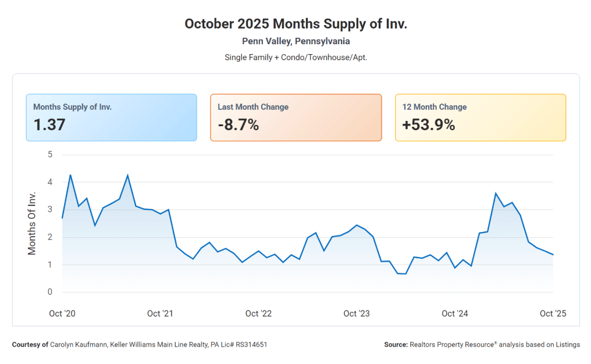
Task: Click the 5 tick on y-axis
Action: (x=50, y=155)
